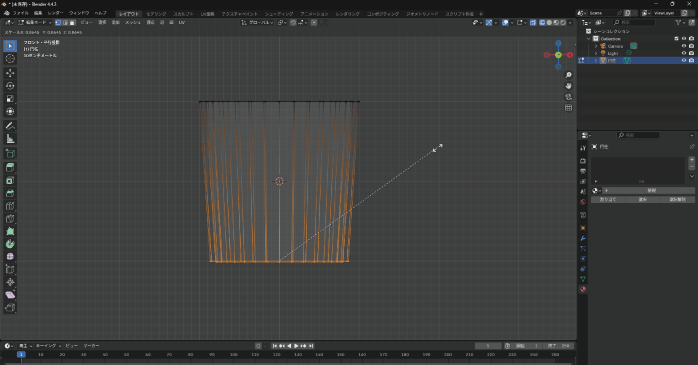Switch to rendered viewport shading
Screen dimensions: 698x365
(x=563, y=22)
